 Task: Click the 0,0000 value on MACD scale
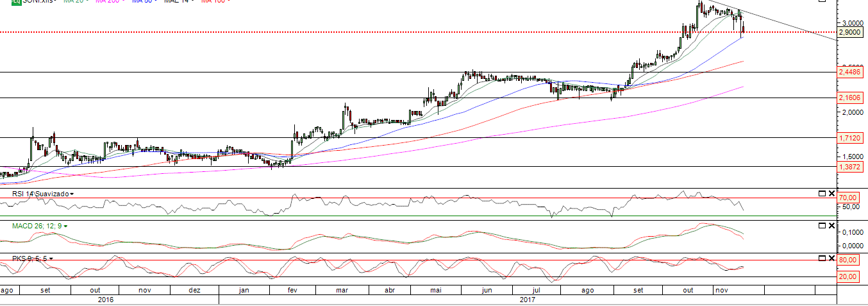[x=851, y=245]
